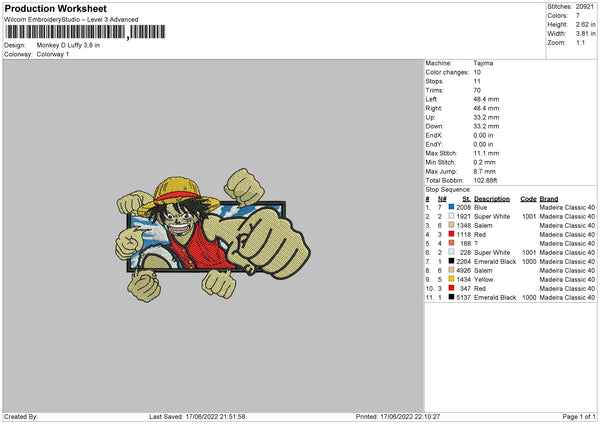
Task: Click the 'Blue' description in stop 1
Action: (481, 207)
